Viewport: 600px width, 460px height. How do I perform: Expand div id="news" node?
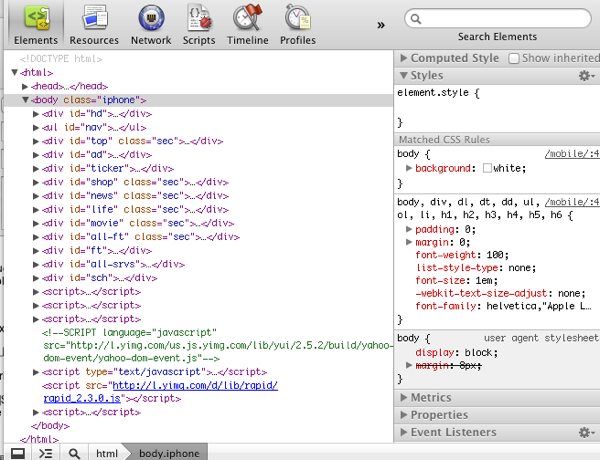click(x=36, y=196)
